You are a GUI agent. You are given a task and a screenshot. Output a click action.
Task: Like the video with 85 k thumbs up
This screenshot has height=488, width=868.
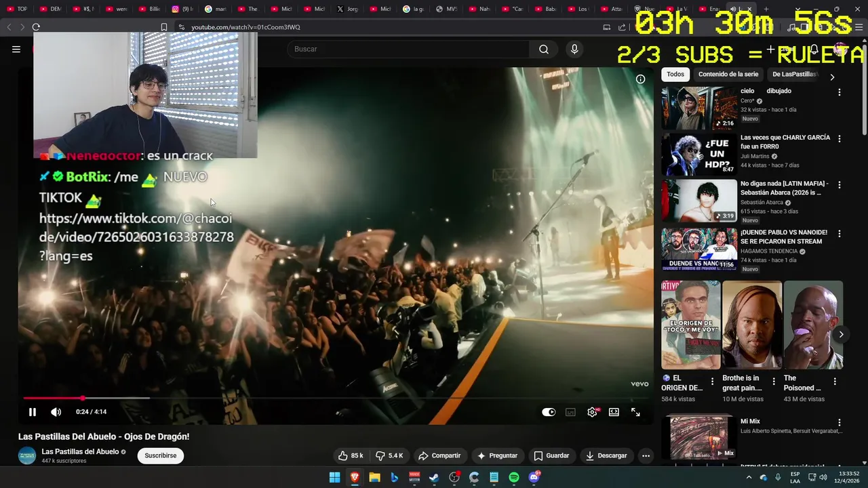tap(351, 455)
